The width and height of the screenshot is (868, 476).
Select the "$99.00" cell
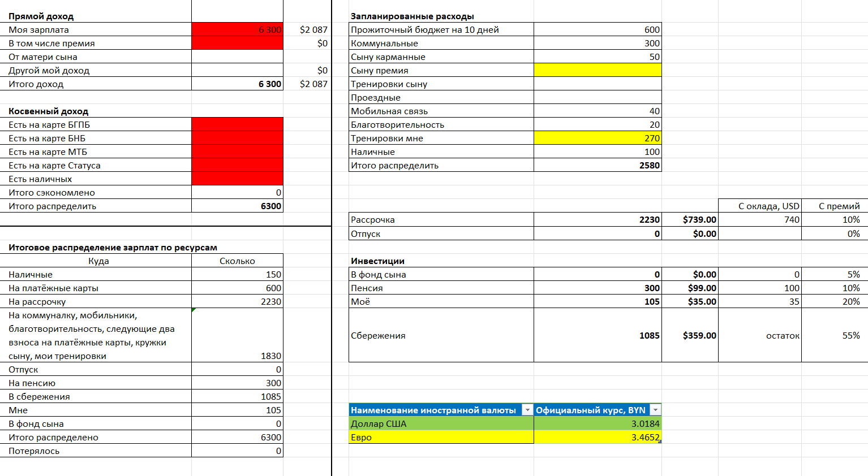pyautogui.click(x=690, y=288)
